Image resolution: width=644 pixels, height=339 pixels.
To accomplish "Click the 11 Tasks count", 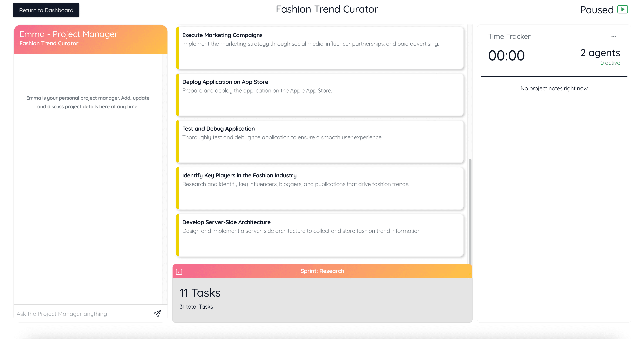I will coord(200,293).
